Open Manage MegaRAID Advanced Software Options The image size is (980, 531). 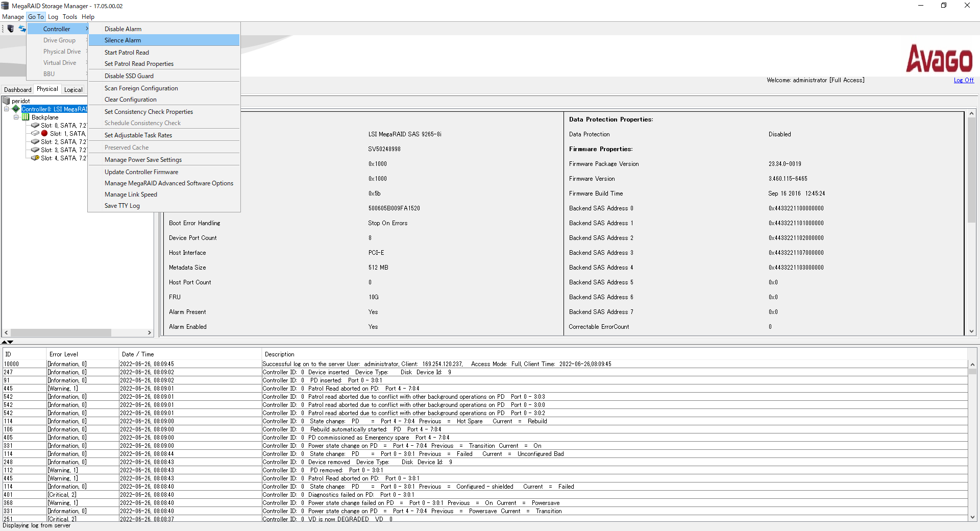[x=164, y=183]
